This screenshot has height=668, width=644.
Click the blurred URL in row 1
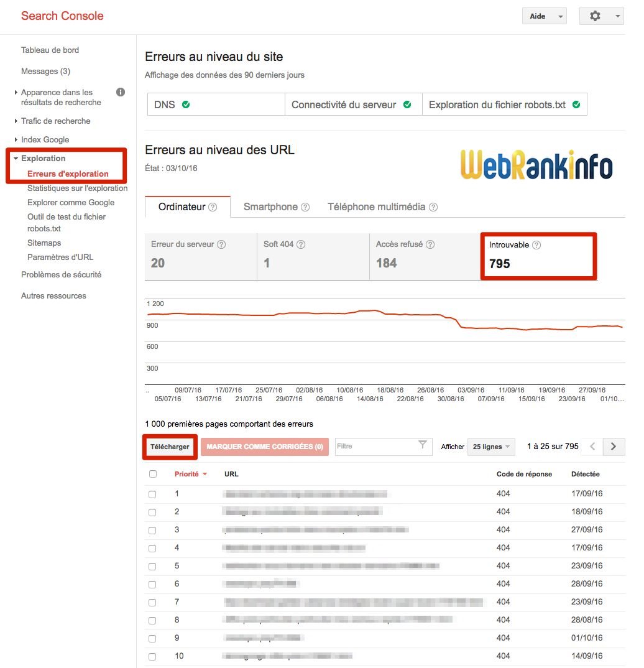(x=306, y=494)
